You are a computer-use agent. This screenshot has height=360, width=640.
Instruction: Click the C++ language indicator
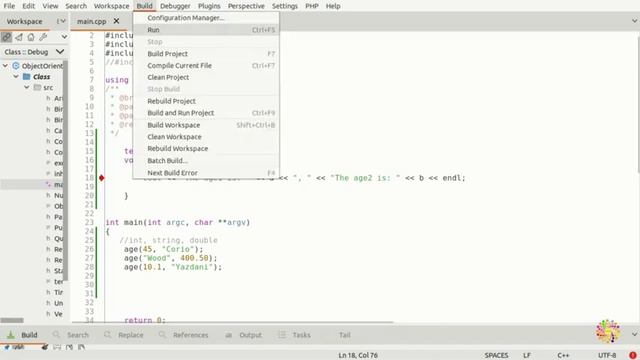pyautogui.click(x=563, y=356)
